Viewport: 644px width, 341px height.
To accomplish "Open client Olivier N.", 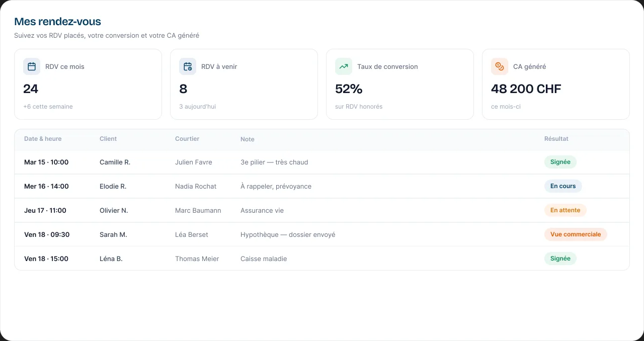I will coord(114,211).
